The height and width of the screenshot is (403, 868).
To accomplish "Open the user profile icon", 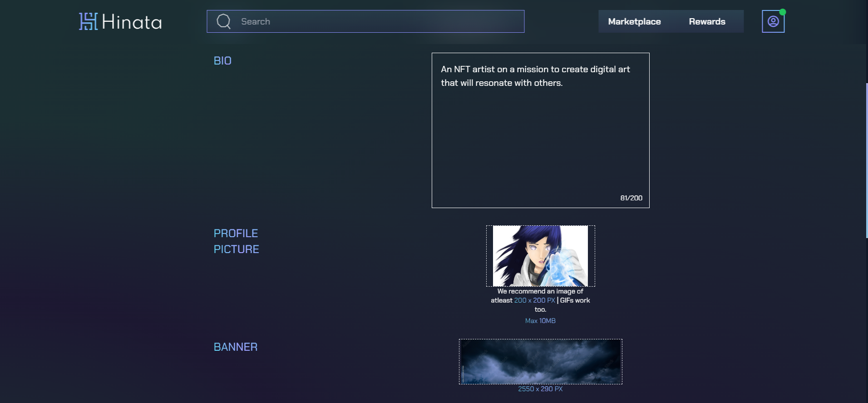I will [x=773, y=21].
